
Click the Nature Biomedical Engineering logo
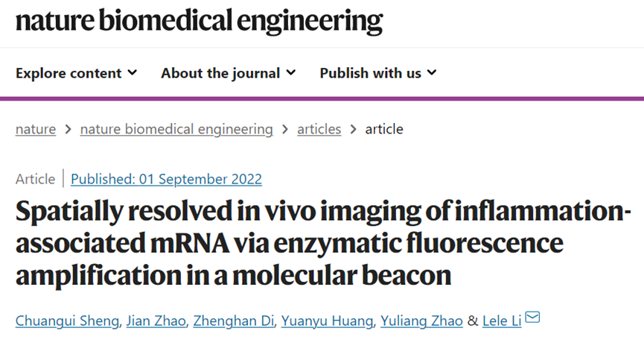[200, 21]
